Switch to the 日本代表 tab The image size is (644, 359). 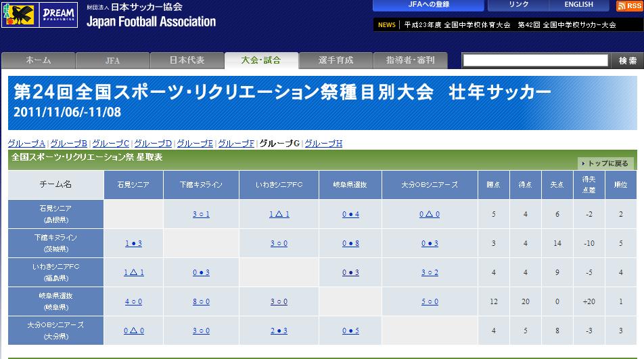click(x=187, y=60)
